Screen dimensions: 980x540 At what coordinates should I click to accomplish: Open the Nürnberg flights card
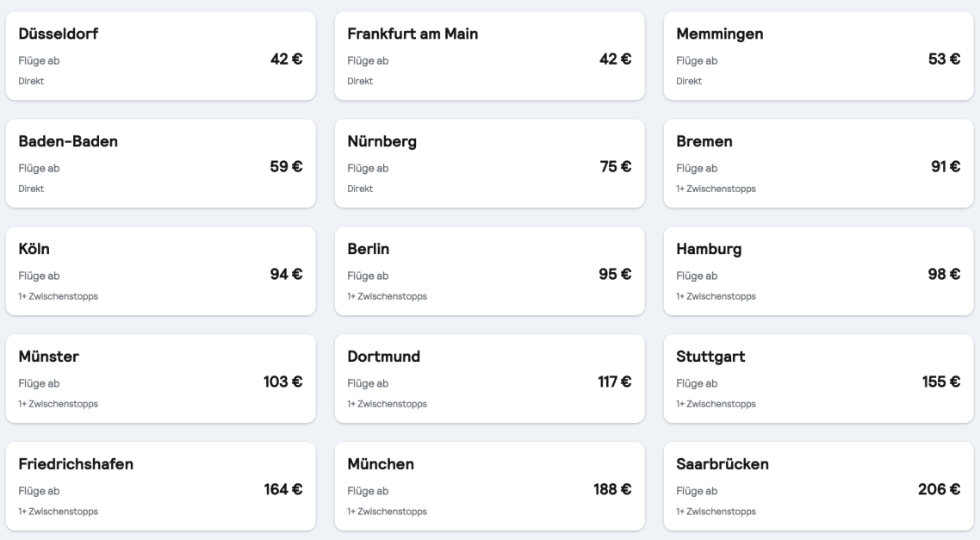point(489,164)
